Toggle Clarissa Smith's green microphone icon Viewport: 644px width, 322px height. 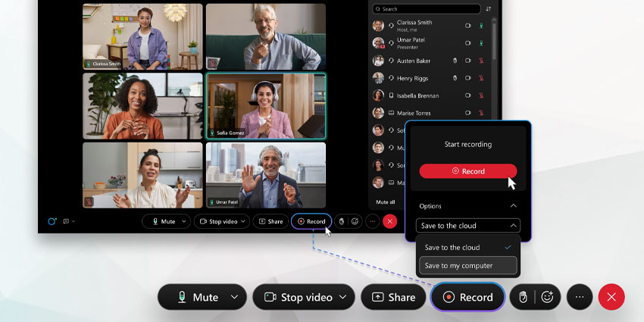tap(480, 25)
